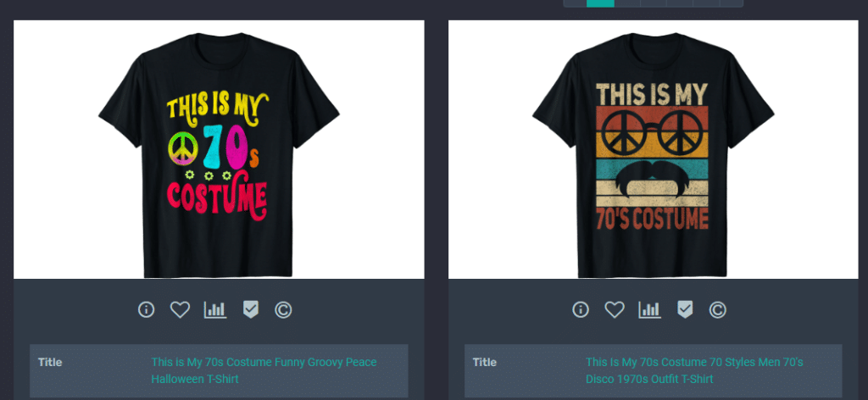Click the second-to-last pagination button at top
This screenshot has width=868, height=400.
pos(706,3)
